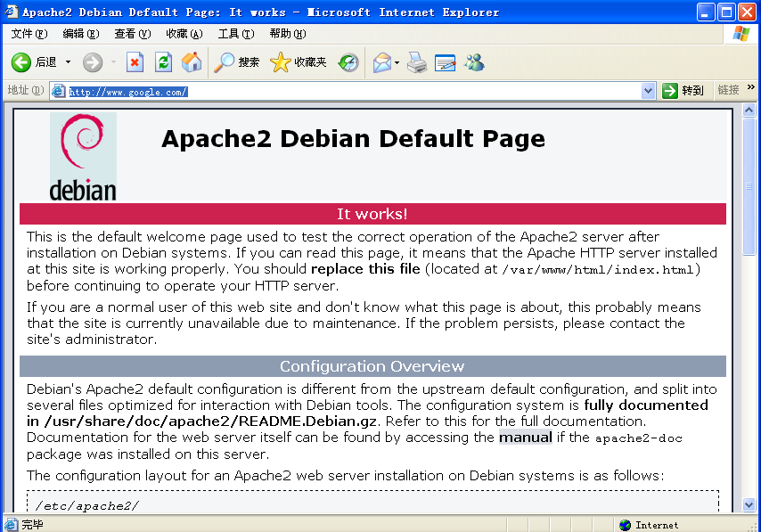Open the Search (搜索) magnifier button
The height and width of the screenshot is (532, 761).
[x=236, y=62]
